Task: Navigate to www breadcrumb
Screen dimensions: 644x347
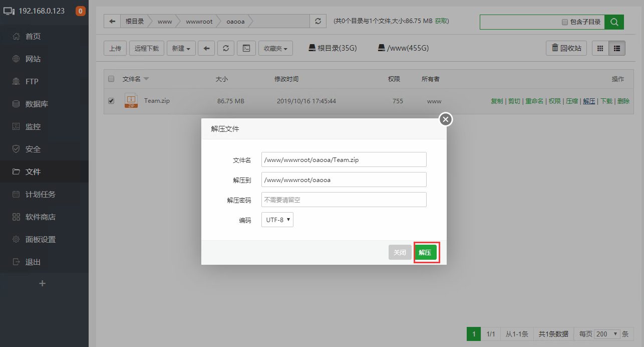Action: [165, 21]
